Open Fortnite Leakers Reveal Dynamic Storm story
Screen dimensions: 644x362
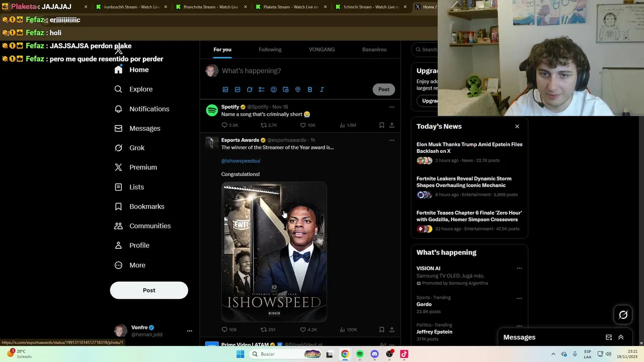point(469,188)
